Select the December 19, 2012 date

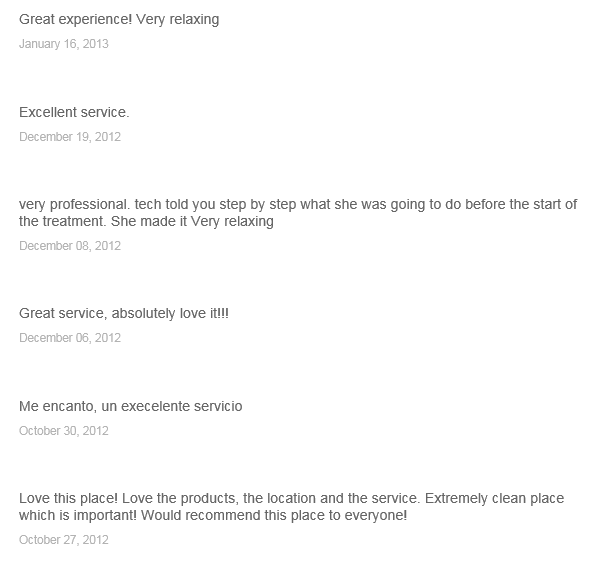tap(70, 137)
